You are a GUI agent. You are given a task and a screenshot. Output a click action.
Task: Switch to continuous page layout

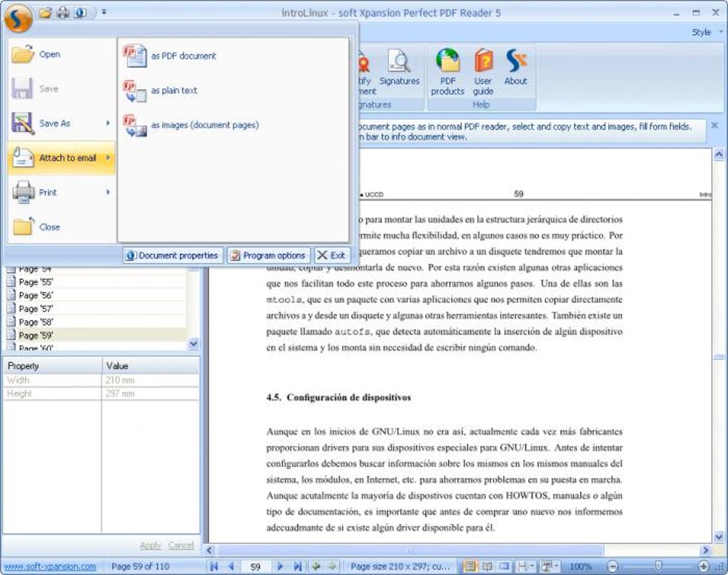(x=470, y=566)
